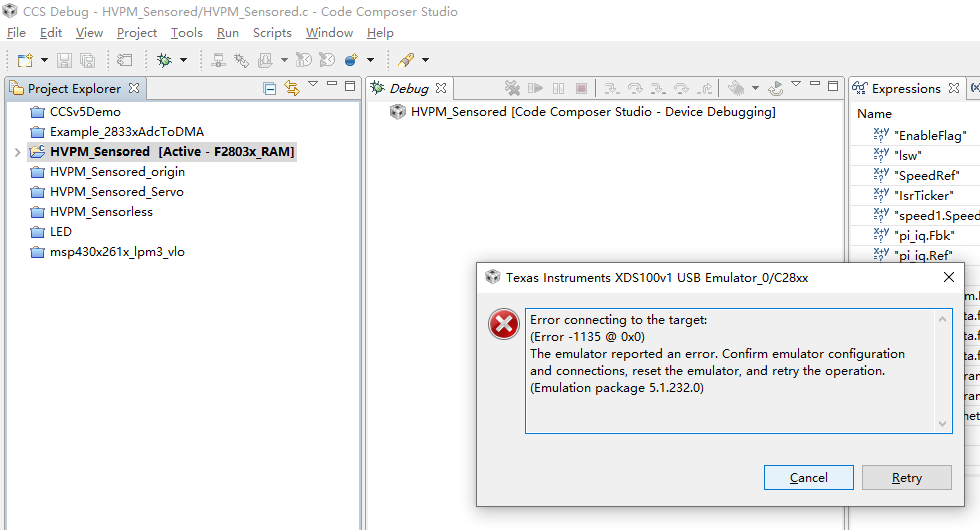The height and width of the screenshot is (530, 980).
Task: Close the Project Explorer tab
Action: pos(134,88)
